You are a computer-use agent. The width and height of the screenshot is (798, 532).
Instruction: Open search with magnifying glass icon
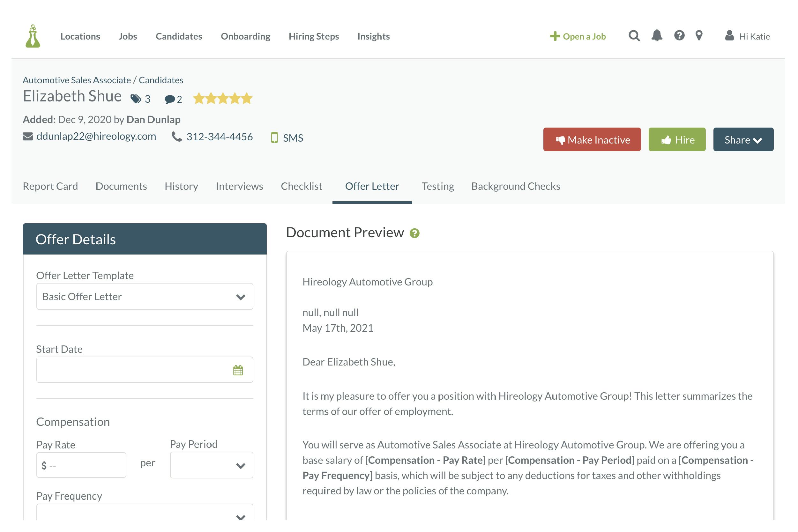634,36
